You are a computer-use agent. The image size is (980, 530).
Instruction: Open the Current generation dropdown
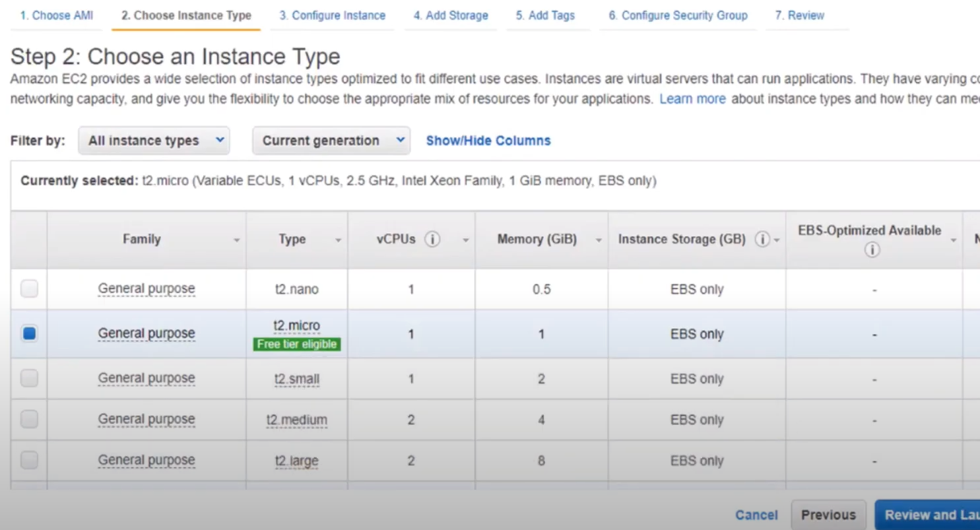pyautogui.click(x=331, y=141)
